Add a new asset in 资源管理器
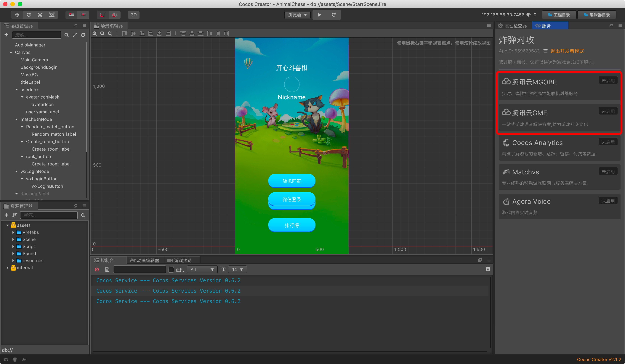The width and height of the screenshot is (625, 364). click(x=6, y=215)
